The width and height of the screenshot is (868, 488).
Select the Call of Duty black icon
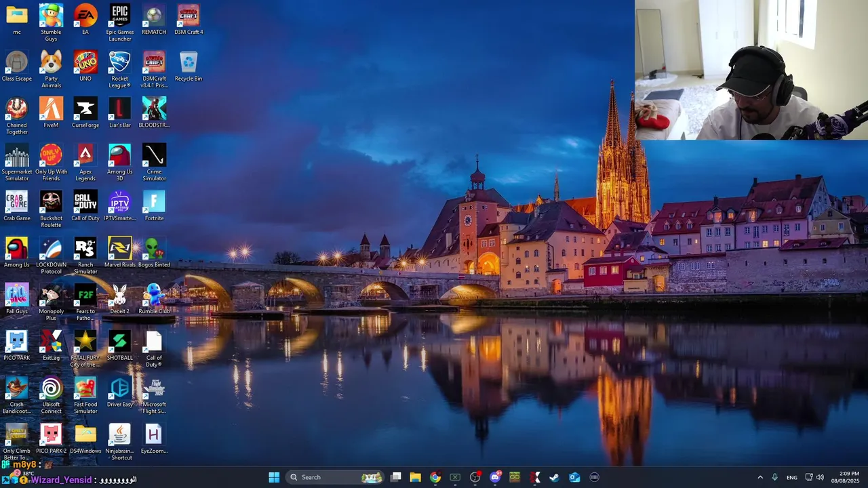tap(85, 205)
